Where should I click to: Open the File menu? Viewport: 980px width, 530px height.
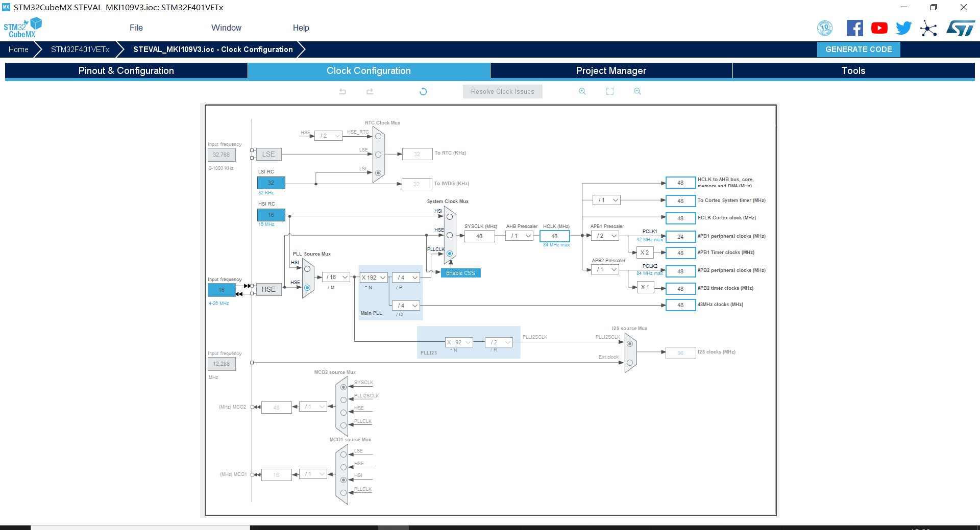point(136,28)
